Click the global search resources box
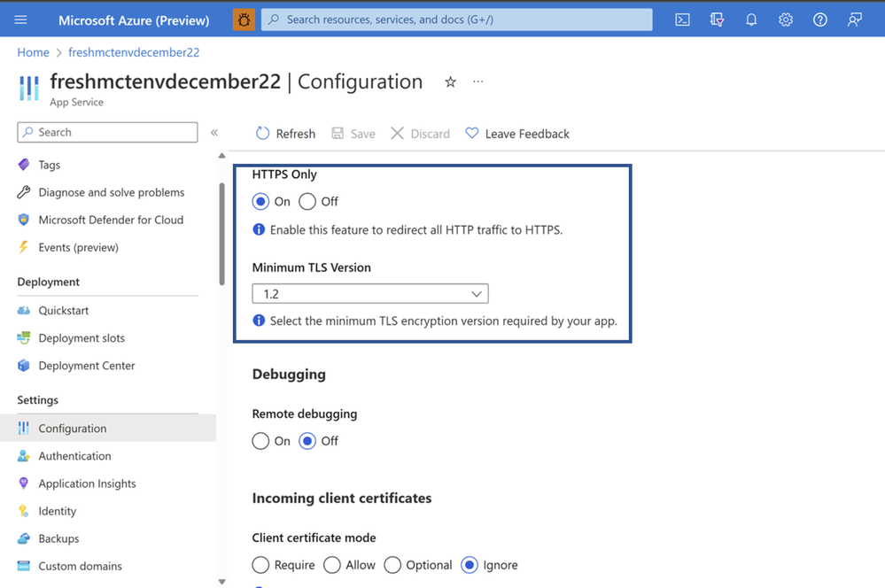 pyautogui.click(x=456, y=19)
